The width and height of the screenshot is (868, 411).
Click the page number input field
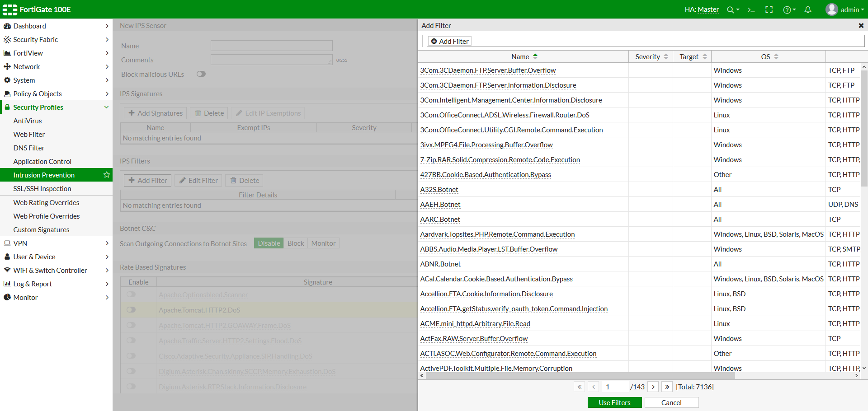tap(614, 387)
